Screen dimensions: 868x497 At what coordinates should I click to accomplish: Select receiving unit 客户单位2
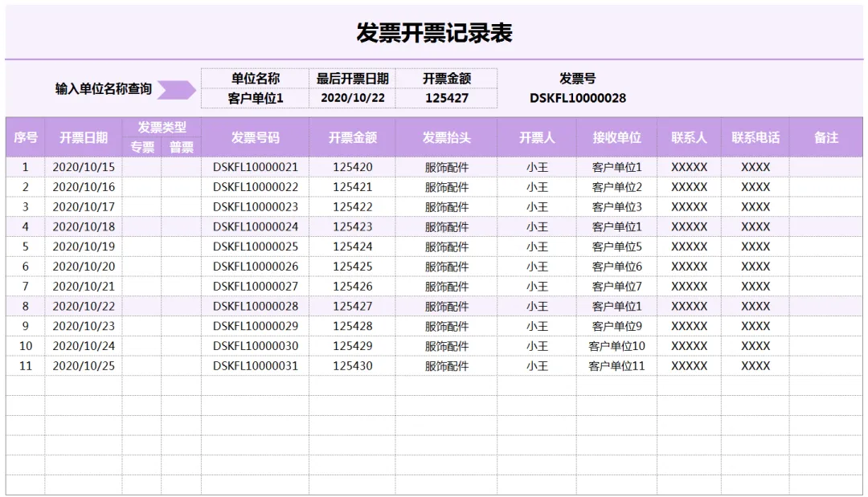pyautogui.click(x=616, y=187)
